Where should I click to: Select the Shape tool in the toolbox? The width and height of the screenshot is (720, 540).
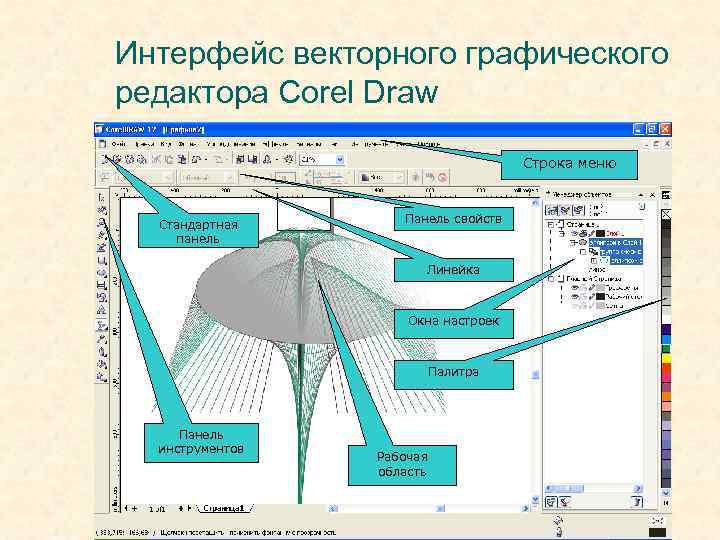coord(102,210)
